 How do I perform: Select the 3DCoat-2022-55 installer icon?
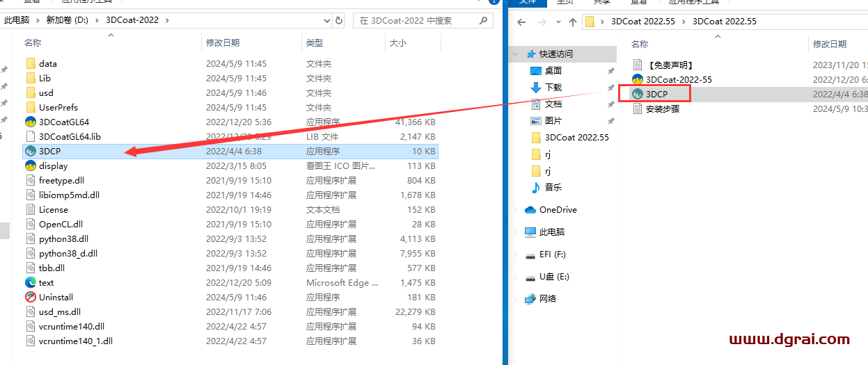638,79
